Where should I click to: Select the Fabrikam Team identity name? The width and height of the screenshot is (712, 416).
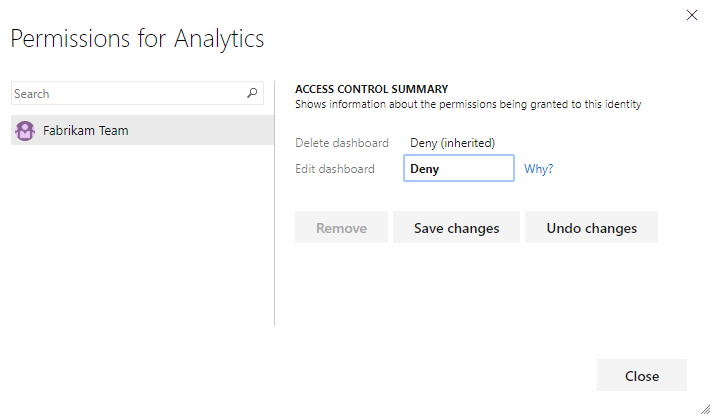pos(85,130)
